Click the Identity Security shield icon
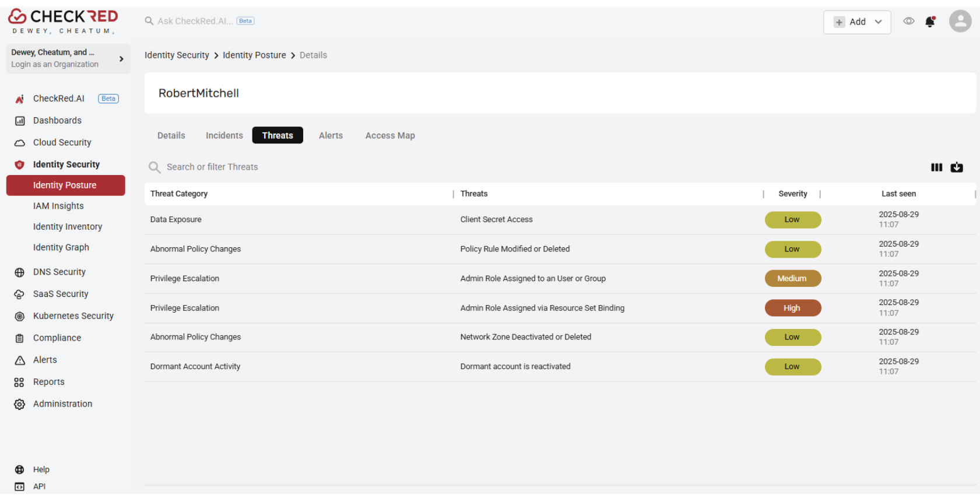This screenshot has width=980, height=501. [19, 164]
